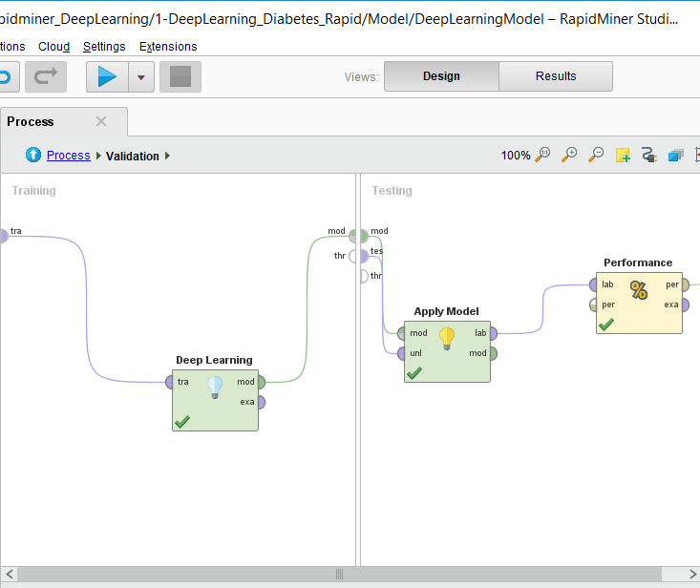This screenshot has height=588, width=700.
Task: Click the Deep Learning green checkmark status
Action: pos(182,422)
